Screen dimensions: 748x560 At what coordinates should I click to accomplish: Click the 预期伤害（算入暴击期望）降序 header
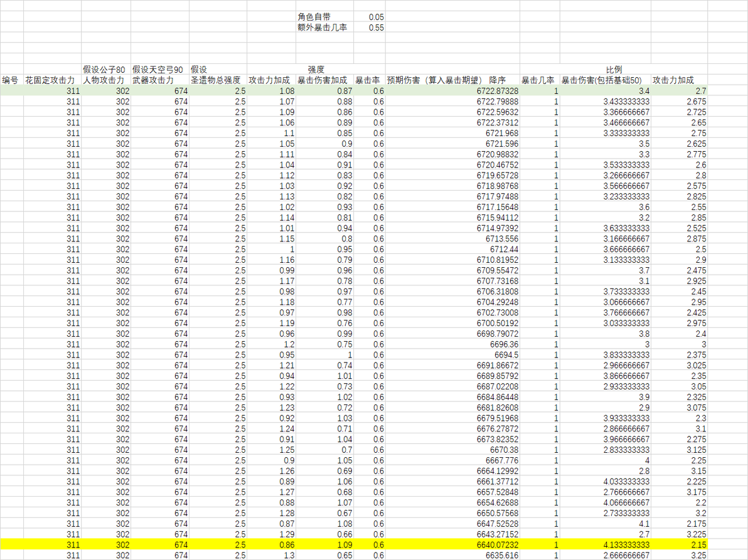(x=452, y=80)
